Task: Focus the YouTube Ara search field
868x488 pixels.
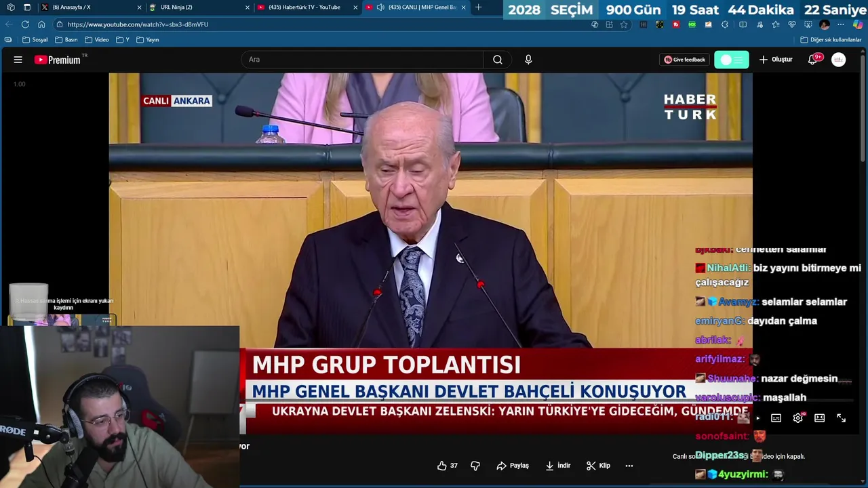Action: (362, 60)
